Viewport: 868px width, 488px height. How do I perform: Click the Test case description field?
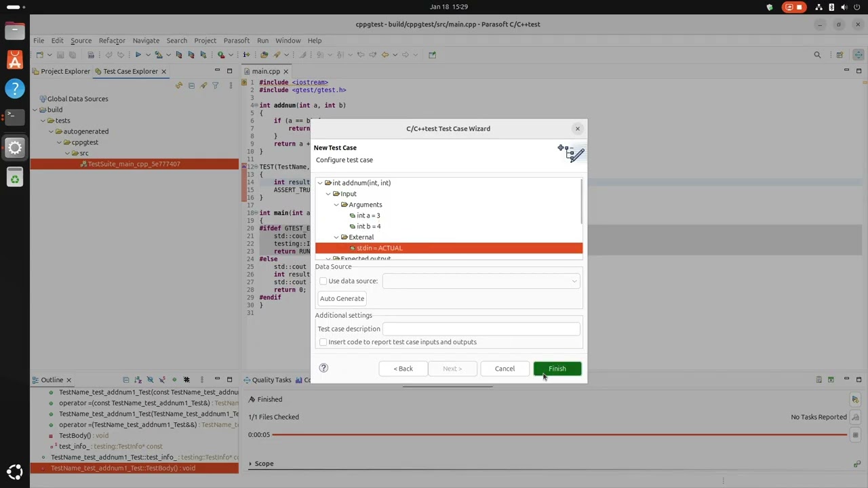pyautogui.click(x=481, y=329)
